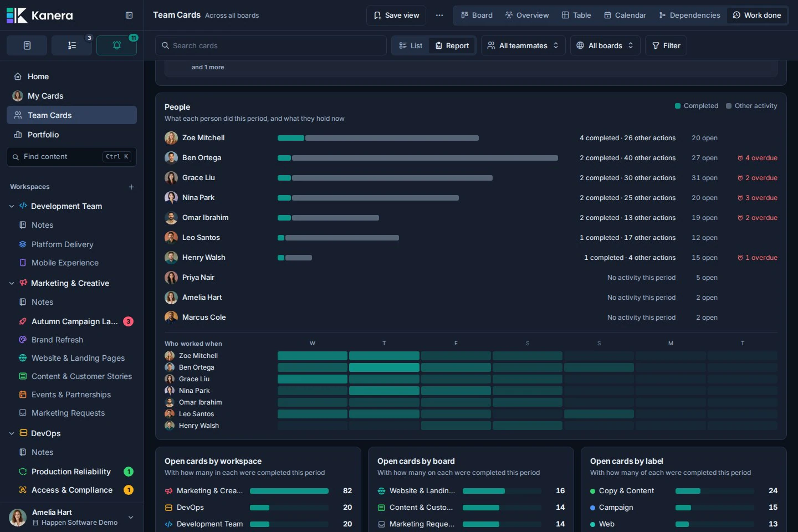798x532 pixels.
Task: Open the notifications bell with 11 badge
Action: (x=116, y=45)
